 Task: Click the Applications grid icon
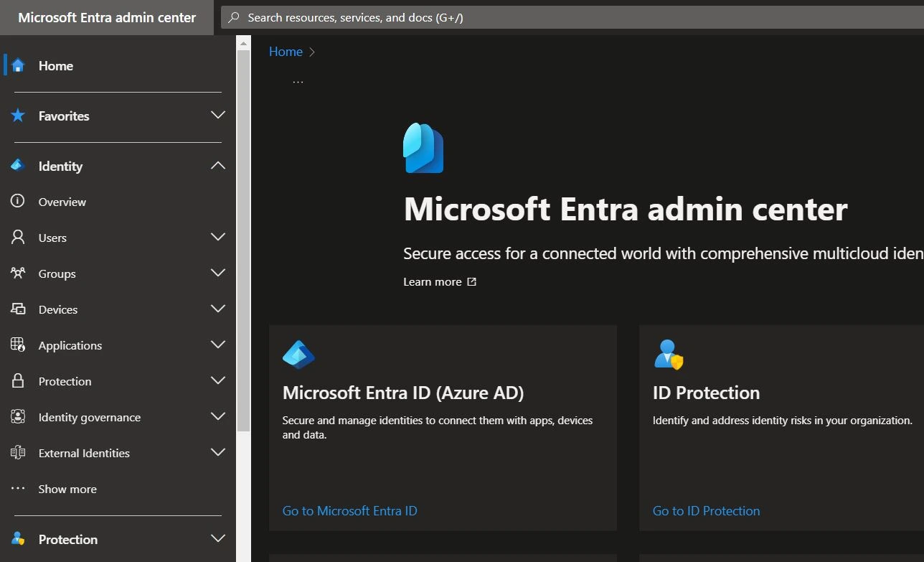coord(18,345)
